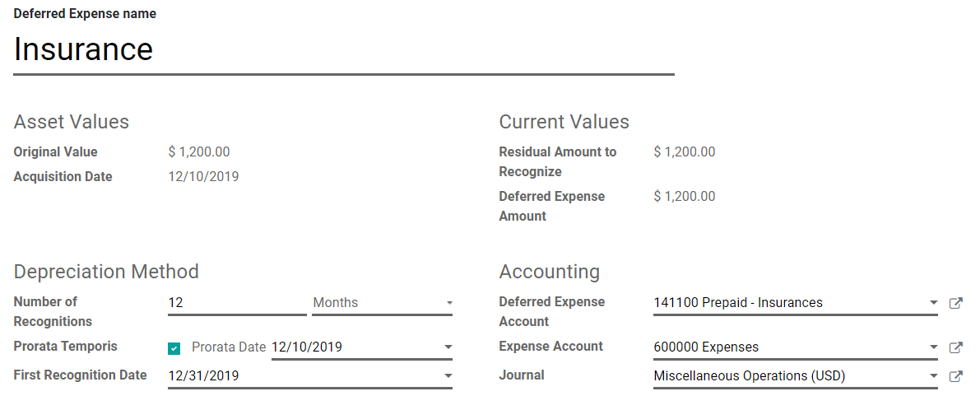Screen dimensions: 980x410
Task: Toggle the Prorata Temporis checkbox
Action: (x=174, y=348)
